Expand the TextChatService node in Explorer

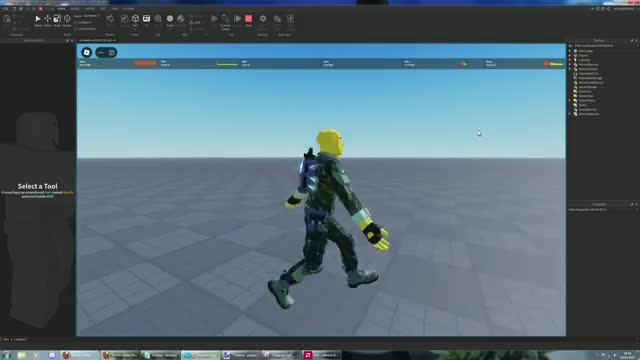pyautogui.click(x=570, y=114)
